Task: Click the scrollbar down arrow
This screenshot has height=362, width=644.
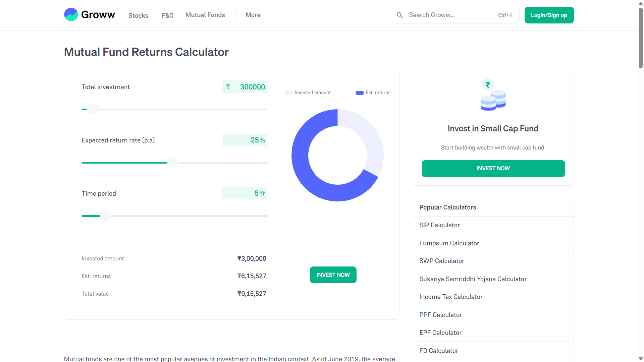Action: click(641, 359)
